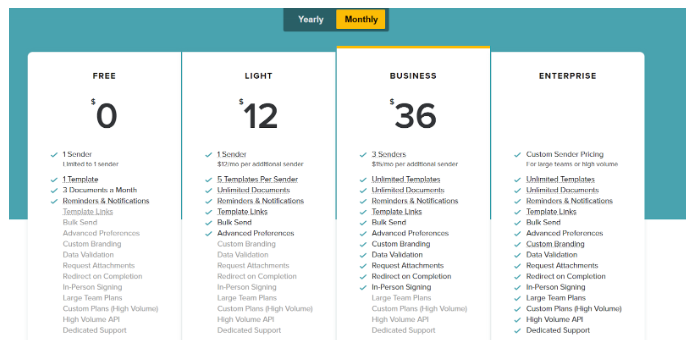Open '1 Sender' link in Light plan
The image size is (699, 361).
(x=232, y=154)
